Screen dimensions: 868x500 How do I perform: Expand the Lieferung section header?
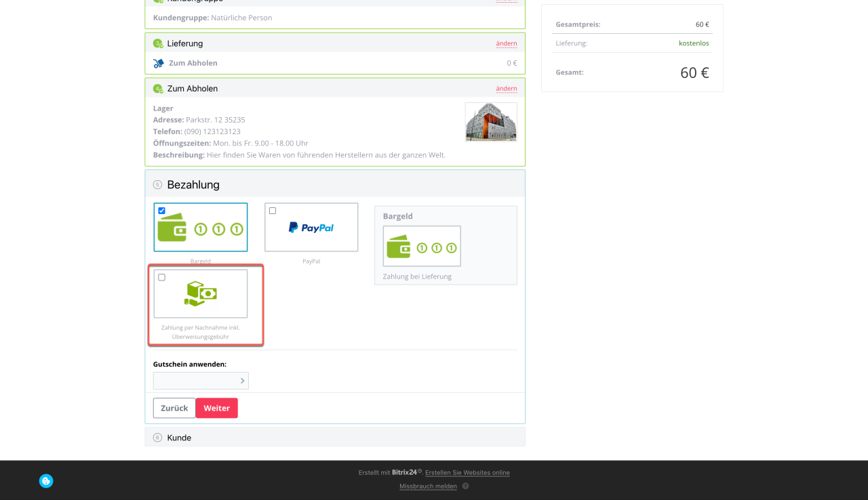[185, 43]
